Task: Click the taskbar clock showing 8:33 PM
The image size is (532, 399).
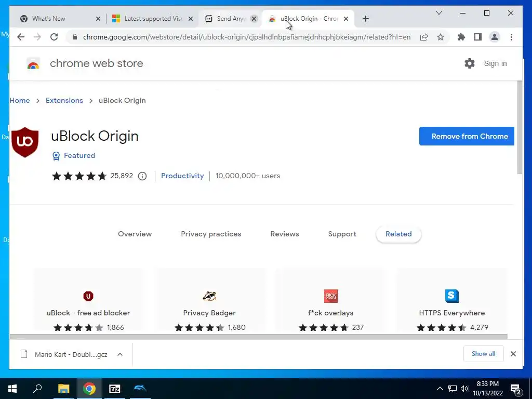Action: point(488,389)
